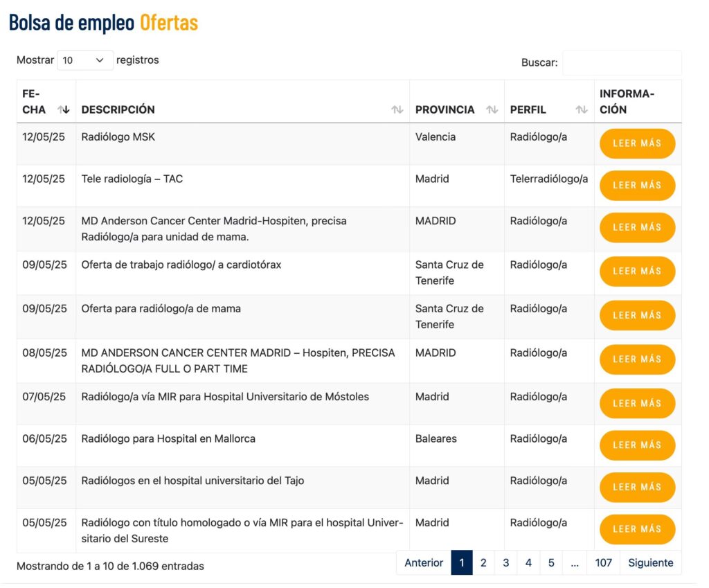Click Leer Más for Radiólogo MSK offer
Screen dimensions: 709x588
pyautogui.click(x=637, y=143)
